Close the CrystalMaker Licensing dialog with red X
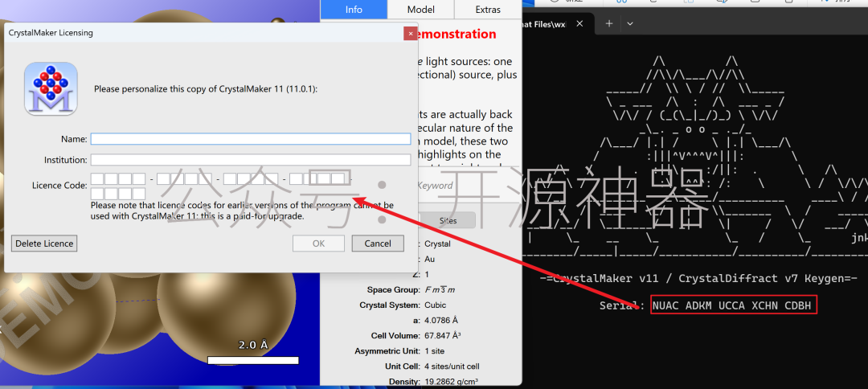868x389 pixels. pos(410,33)
